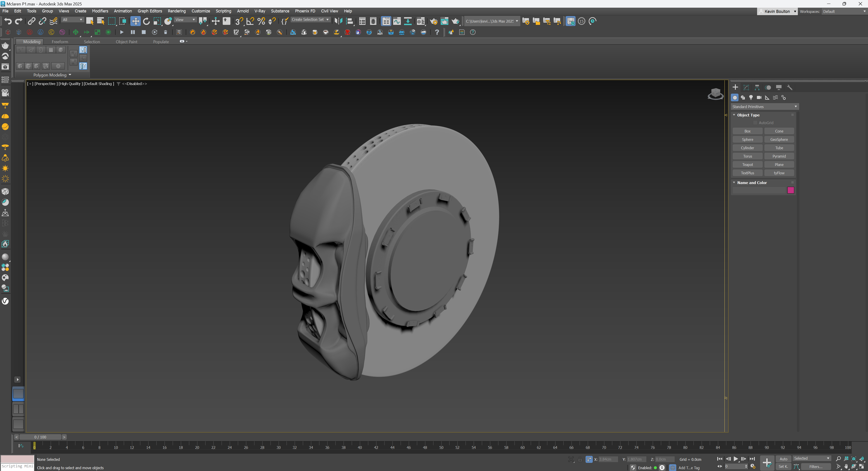This screenshot has height=471, width=868.
Task: Activate the Select and Rotate tool
Action: [x=146, y=21]
